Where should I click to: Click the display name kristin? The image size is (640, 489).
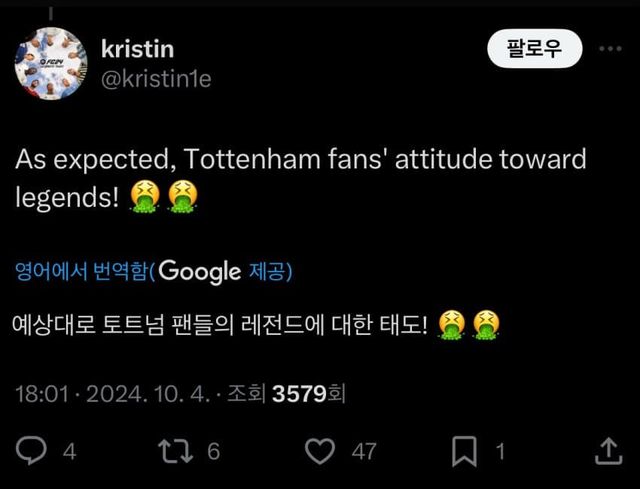pos(138,47)
